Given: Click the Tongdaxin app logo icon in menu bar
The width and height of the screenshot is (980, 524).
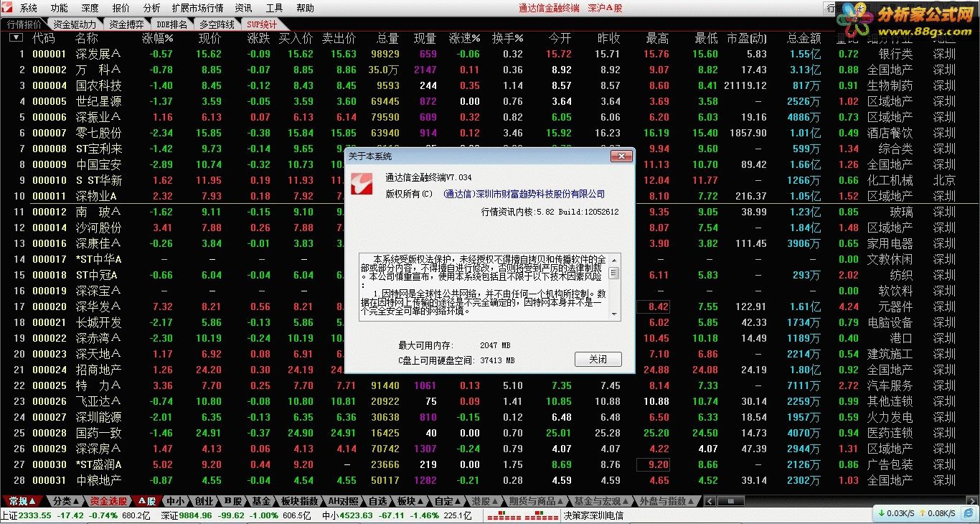Looking at the screenshot, I should 8,8.
